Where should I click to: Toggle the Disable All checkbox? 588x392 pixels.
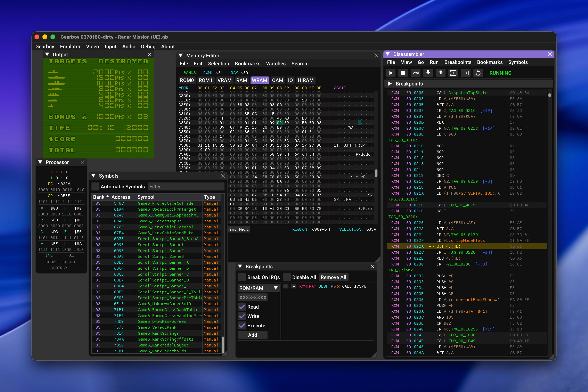[287, 277]
